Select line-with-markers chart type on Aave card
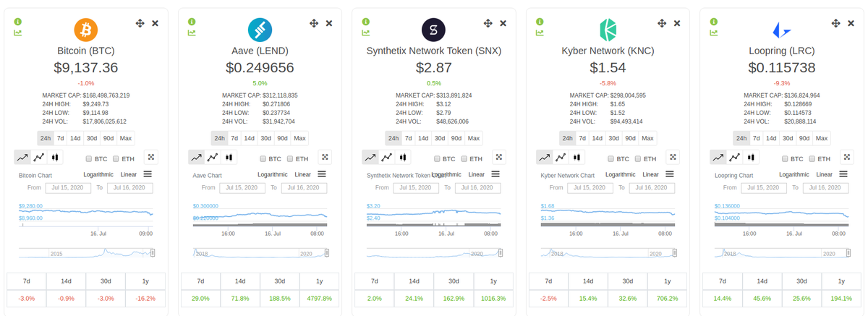The height and width of the screenshot is (316, 868). [x=213, y=157]
